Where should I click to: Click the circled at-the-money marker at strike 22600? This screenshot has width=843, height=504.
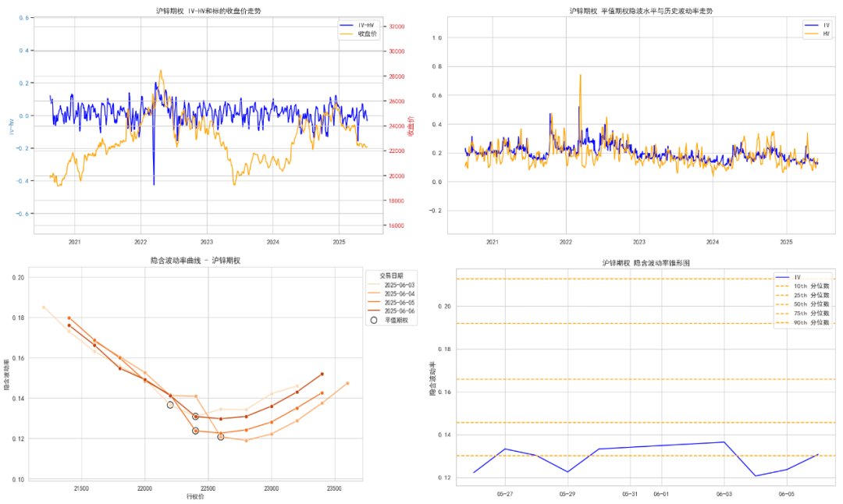pyautogui.click(x=220, y=438)
